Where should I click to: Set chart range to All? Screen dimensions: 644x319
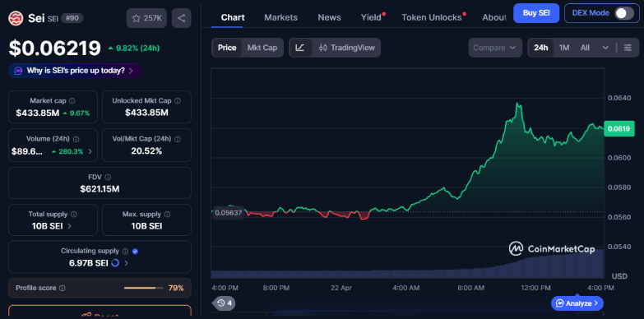tap(585, 48)
